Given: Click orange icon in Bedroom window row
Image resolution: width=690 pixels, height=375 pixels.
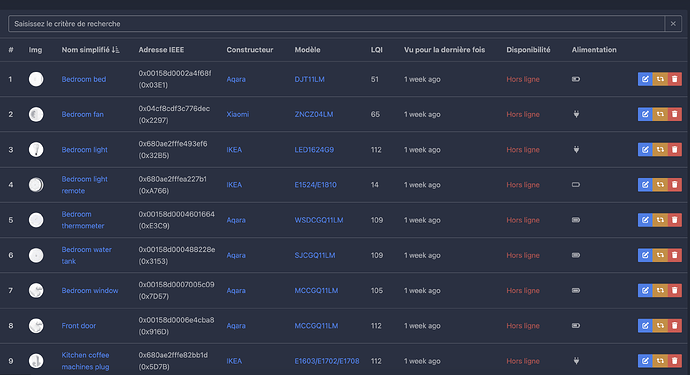Looking at the screenshot, I should point(660,290).
